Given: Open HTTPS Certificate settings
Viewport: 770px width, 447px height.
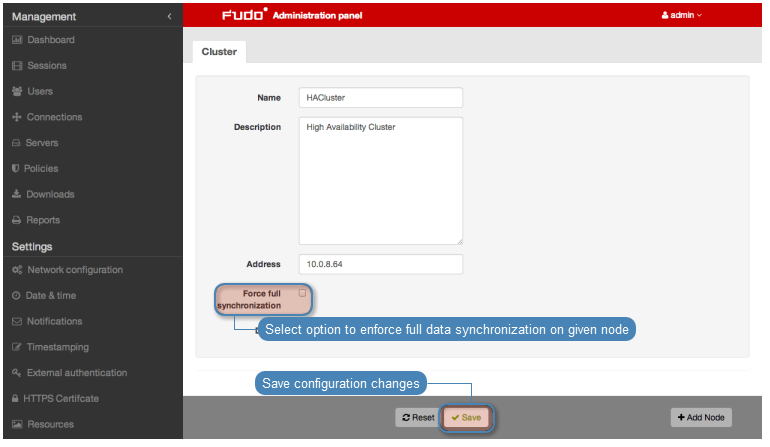Looking at the screenshot, I should pos(61,398).
